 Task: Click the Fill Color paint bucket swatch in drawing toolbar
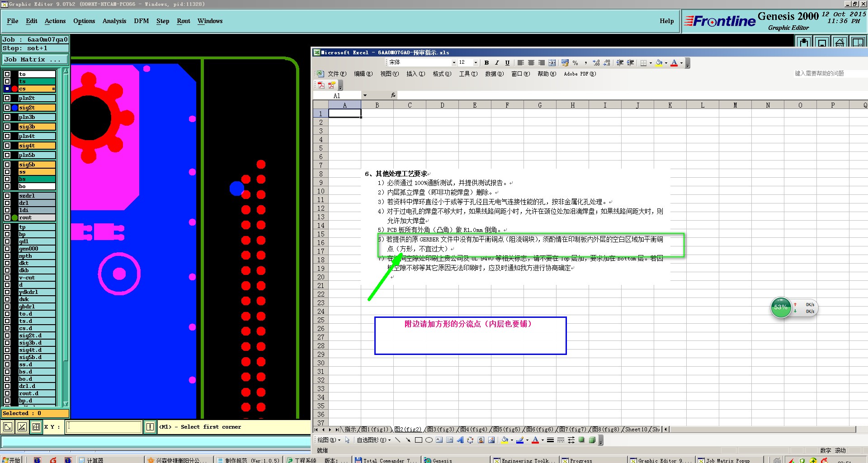(x=505, y=440)
